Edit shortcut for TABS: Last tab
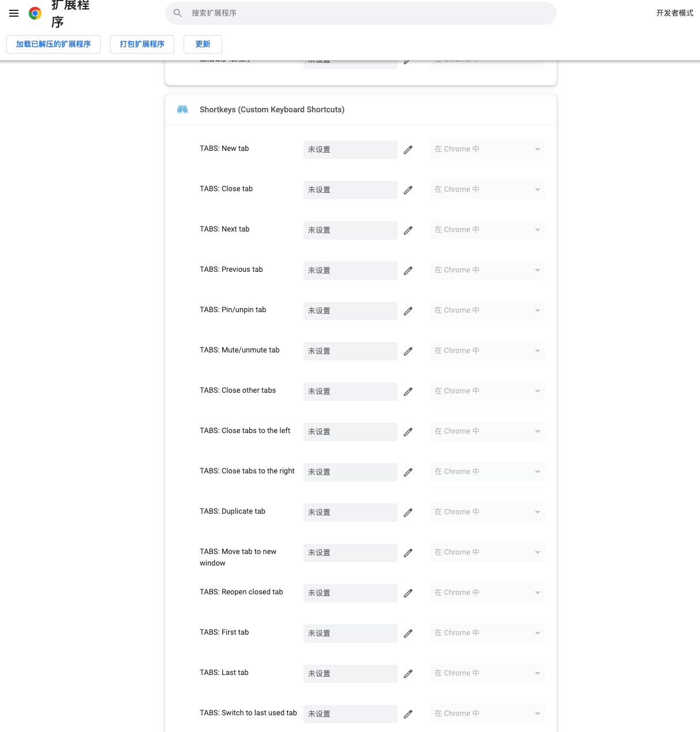Screen dimensions: 700x732 coord(408,674)
